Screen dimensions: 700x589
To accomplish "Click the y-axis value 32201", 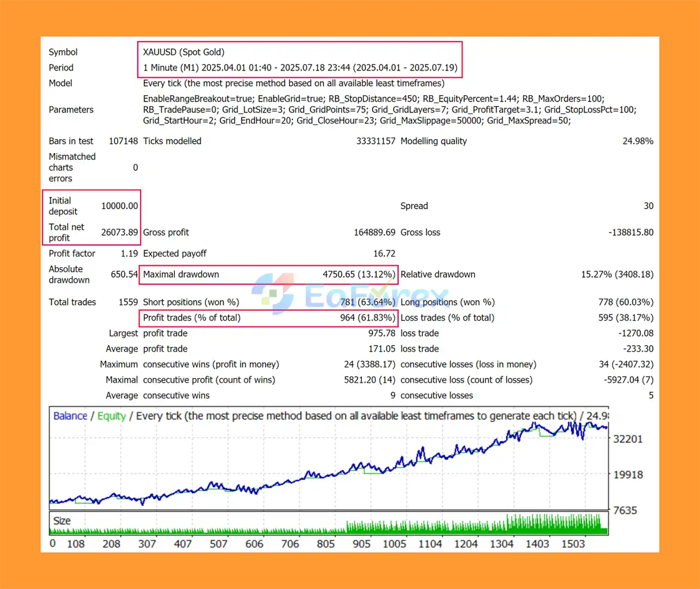I will (628, 439).
